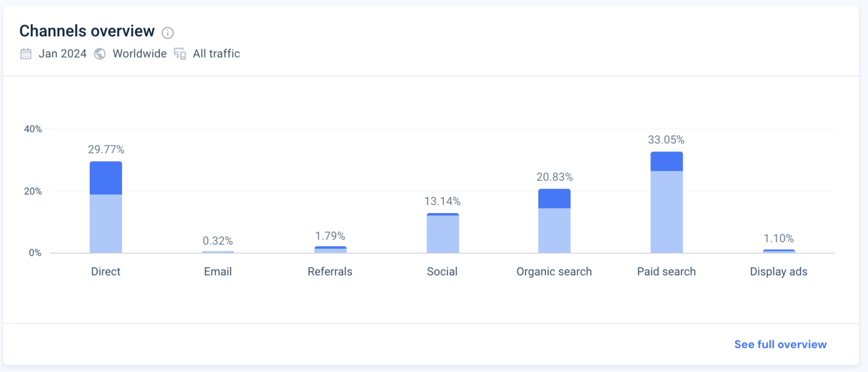Click the Social channel bar
This screenshot has width=868, height=372.
click(442, 232)
